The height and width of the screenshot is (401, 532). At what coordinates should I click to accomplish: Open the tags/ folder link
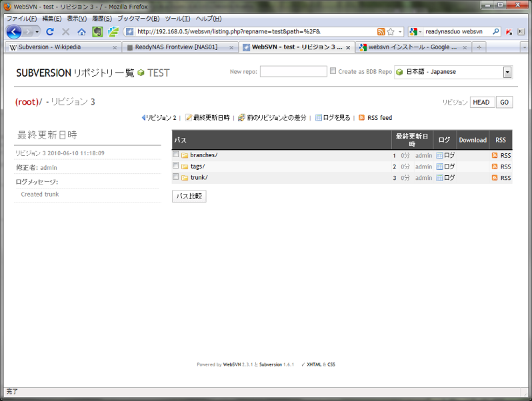pos(198,167)
